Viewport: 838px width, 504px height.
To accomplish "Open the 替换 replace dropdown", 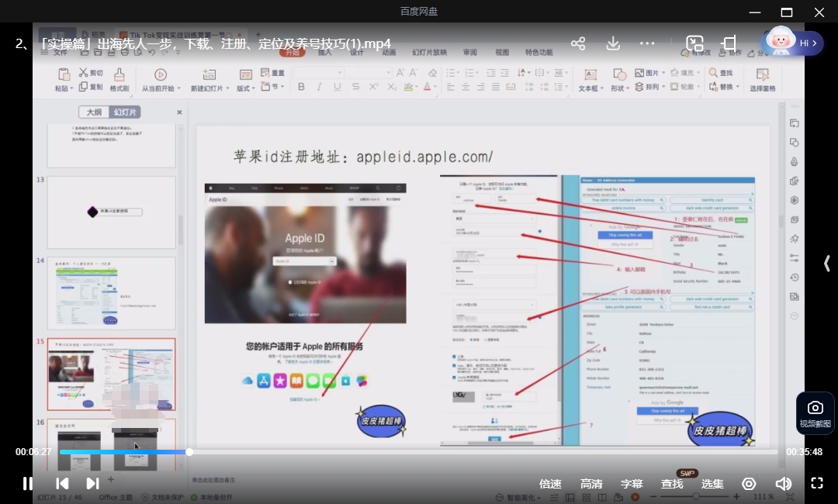I will pyautogui.click(x=725, y=87).
